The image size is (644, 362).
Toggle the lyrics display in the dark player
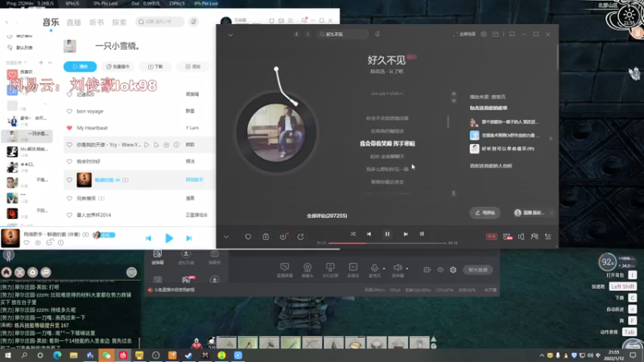click(x=422, y=234)
